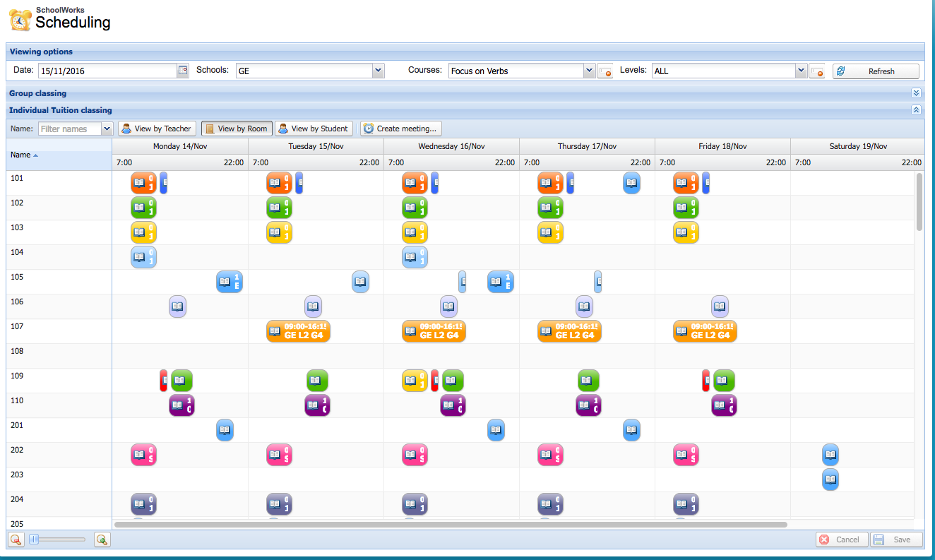Click the remove filter icon next to Courses

[605, 71]
